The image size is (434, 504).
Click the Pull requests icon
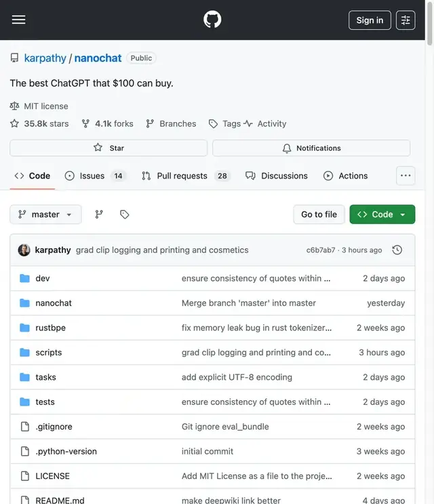tap(146, 176)
